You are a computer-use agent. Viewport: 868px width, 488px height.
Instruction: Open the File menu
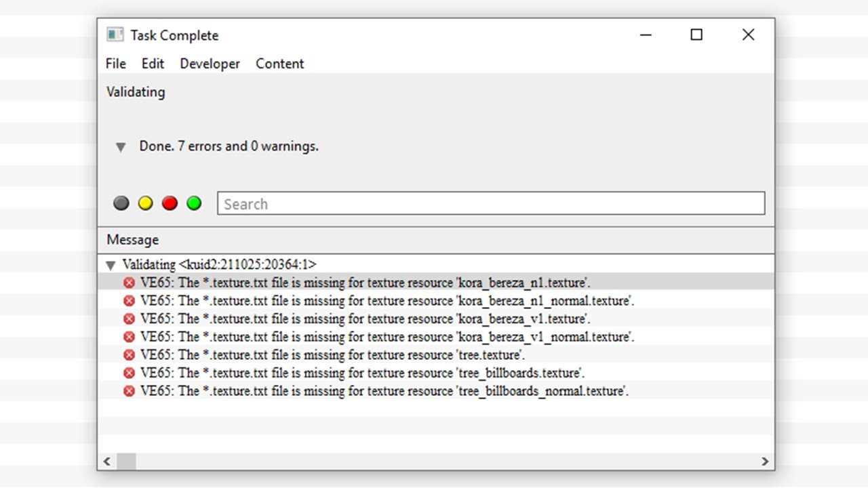[116, 64]
